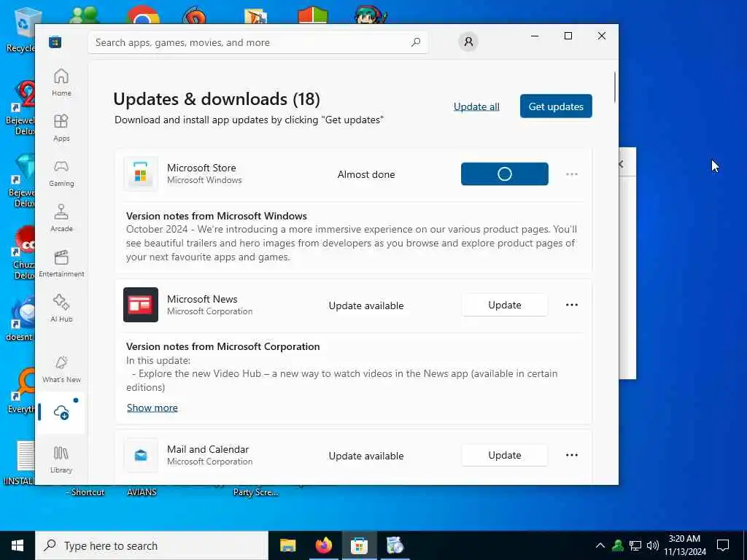This screenshot has height=560, width=747.
Task: Click the Microsoft Store in-progress update button
Action: point(505,174)
